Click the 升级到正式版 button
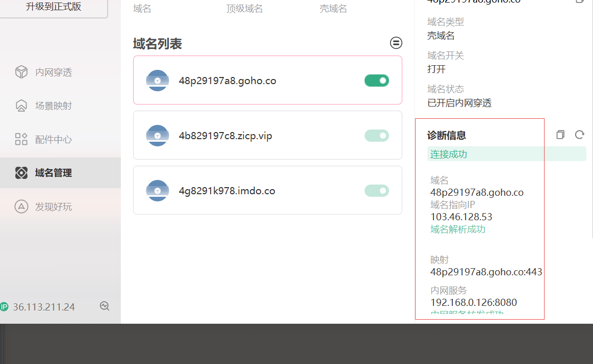593x364 pixels. pyautogui.click(x=54, y=7)
